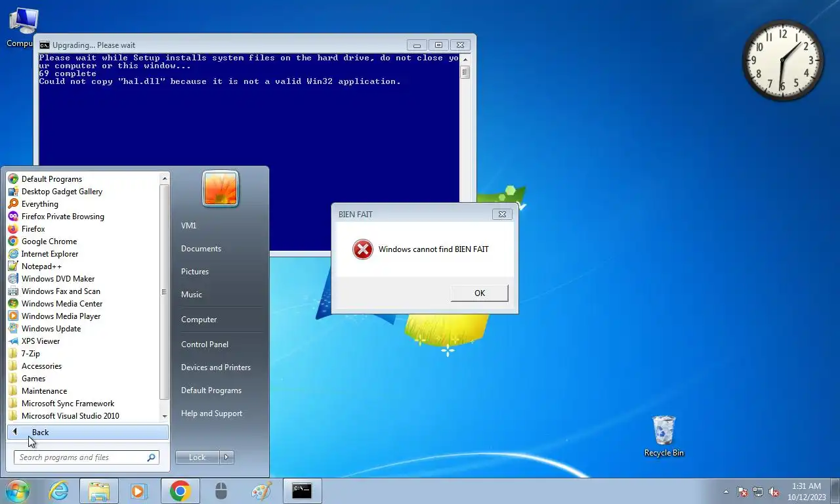Image resolution: width=840 pixels, height=504 pixels.
Task: Open the Recycle Bin desktop icon
Action: pyautogui.click(x=664, y=436)
